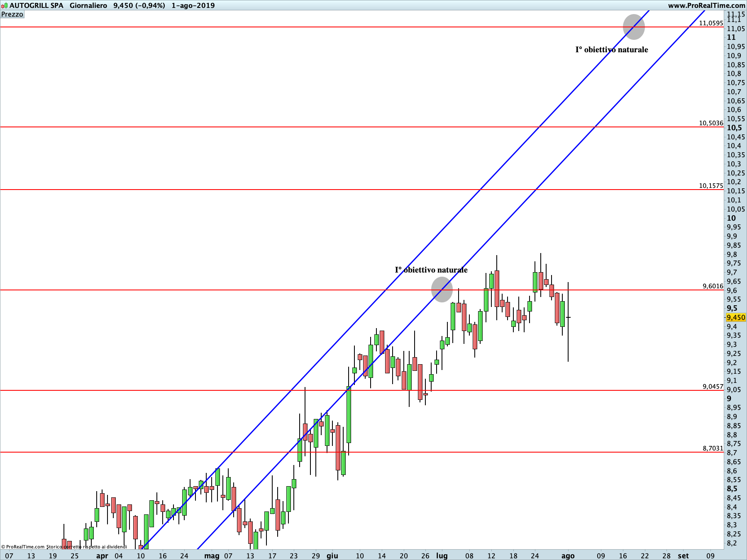Select the 9,6016 red level label

click(713, 286)
